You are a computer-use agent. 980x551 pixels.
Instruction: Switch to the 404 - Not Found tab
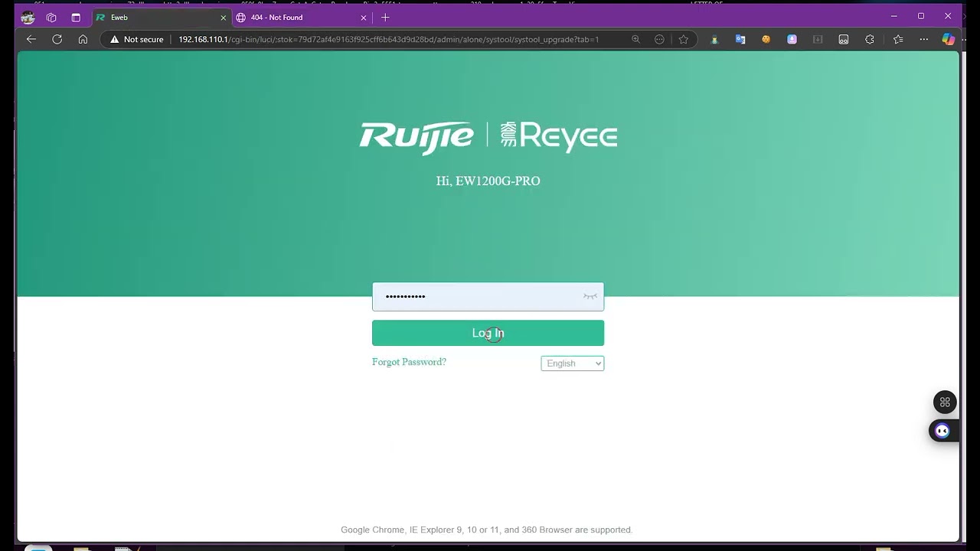(x=301, y=17)
